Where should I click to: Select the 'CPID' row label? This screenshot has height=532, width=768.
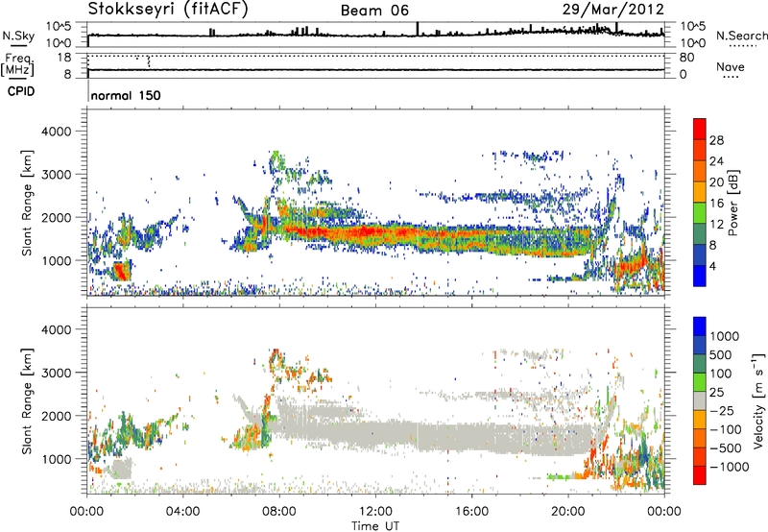pos(21,91)
